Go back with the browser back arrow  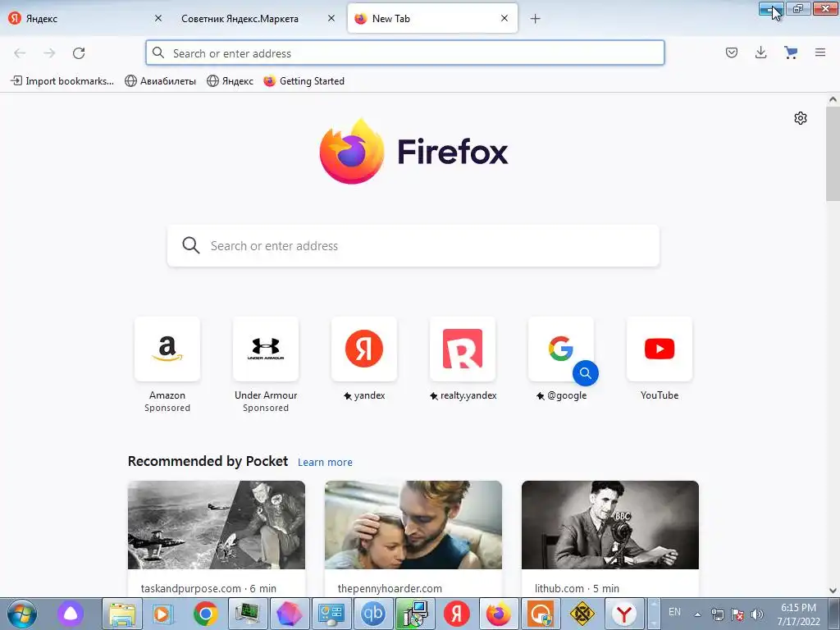pos(20,53)
